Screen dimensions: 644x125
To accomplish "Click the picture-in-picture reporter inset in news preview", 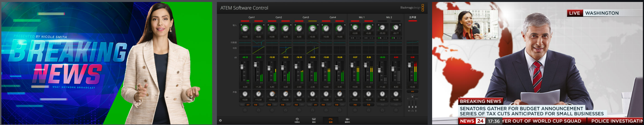I will 470,25.
